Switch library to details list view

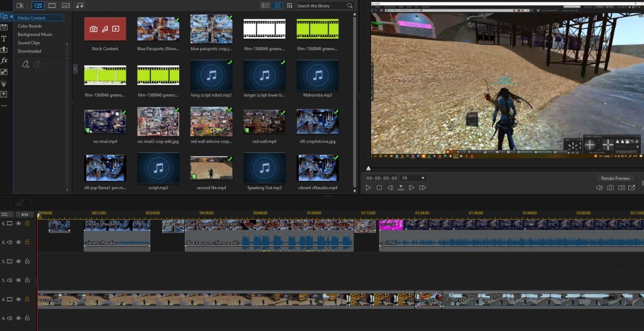[x=265, y=6]
